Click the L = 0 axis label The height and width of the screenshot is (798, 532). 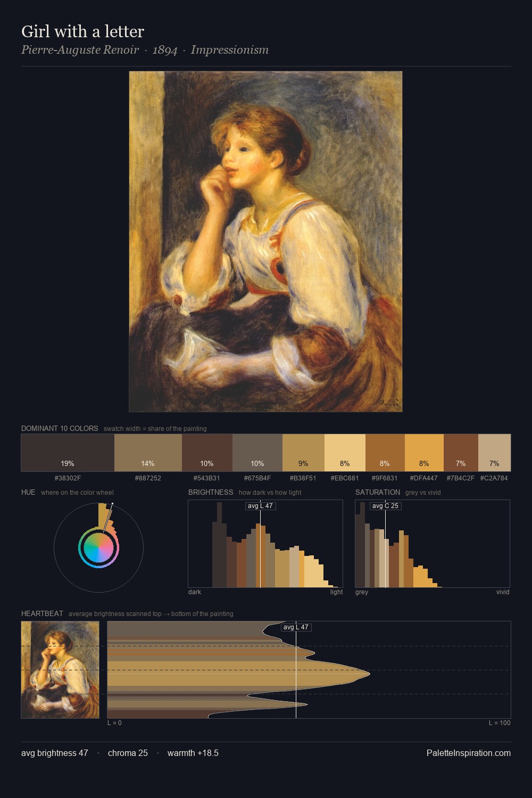click(x=114, y=723)
